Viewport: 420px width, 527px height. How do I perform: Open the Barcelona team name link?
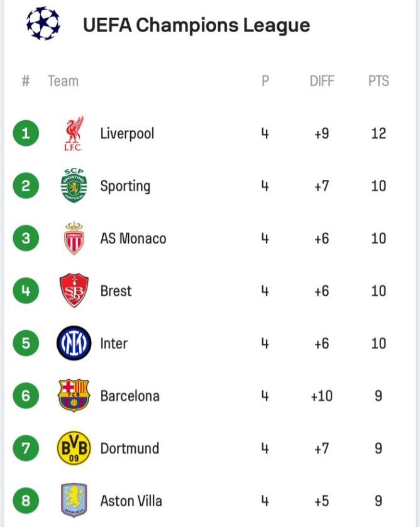click(130, 396)
